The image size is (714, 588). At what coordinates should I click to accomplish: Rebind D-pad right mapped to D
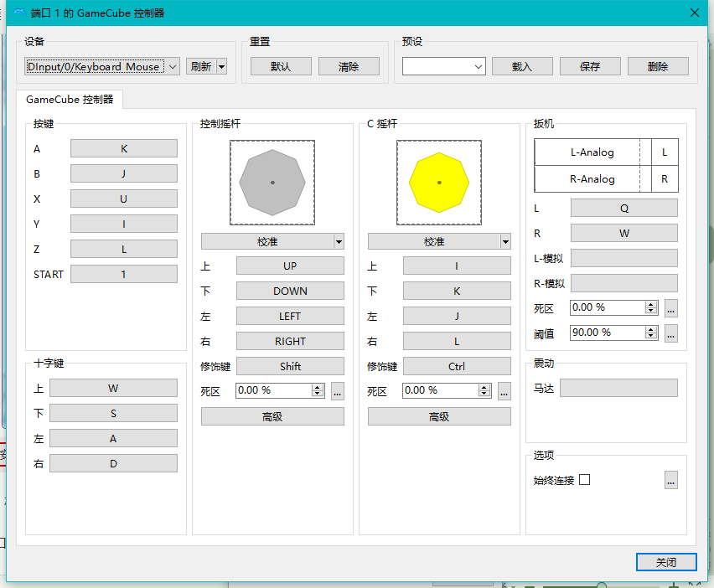pos(113,464)
